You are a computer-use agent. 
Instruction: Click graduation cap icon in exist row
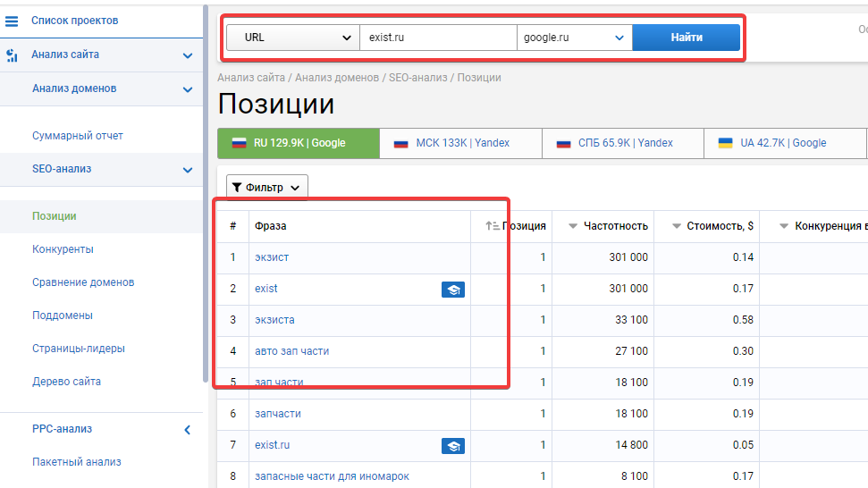pyautogui.click(x=453, y=290)
